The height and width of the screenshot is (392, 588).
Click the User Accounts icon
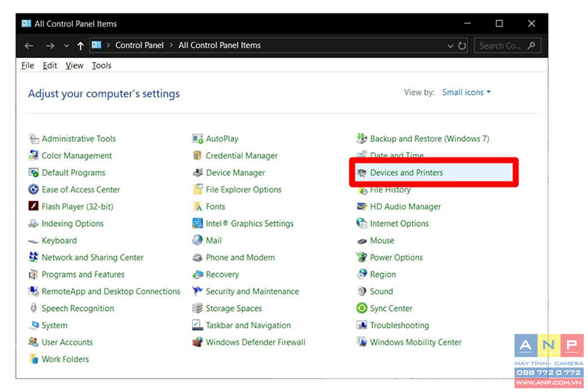[x=33, y=342]
